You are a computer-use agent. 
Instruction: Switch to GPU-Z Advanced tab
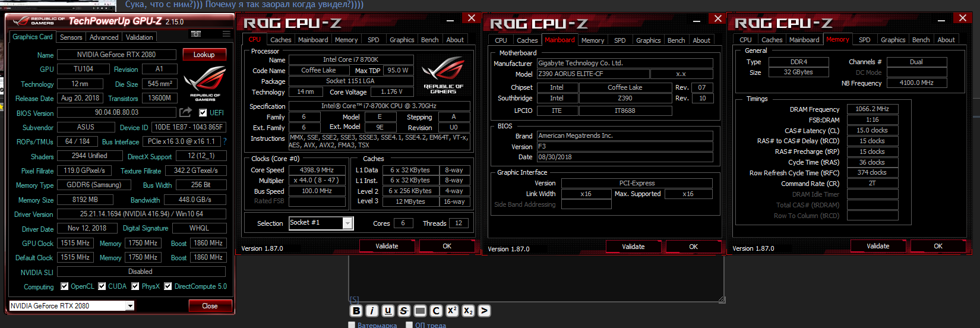tap(104, 37)
